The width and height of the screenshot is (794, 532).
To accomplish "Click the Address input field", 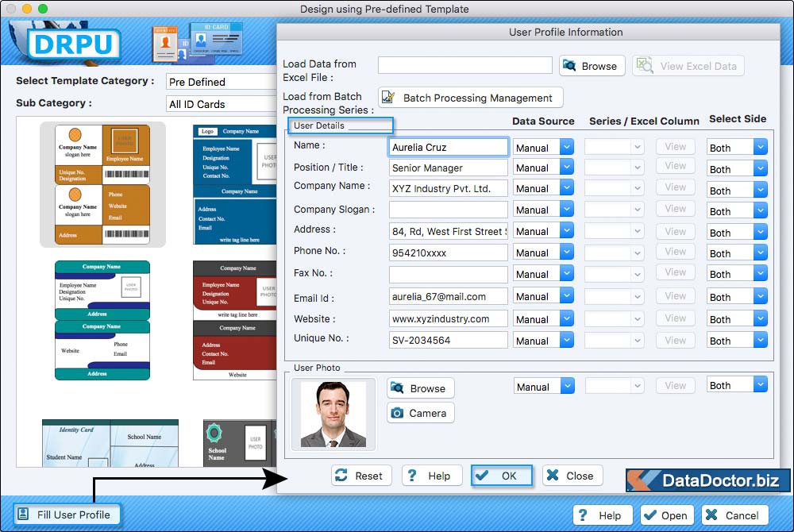I will (449, 231).
